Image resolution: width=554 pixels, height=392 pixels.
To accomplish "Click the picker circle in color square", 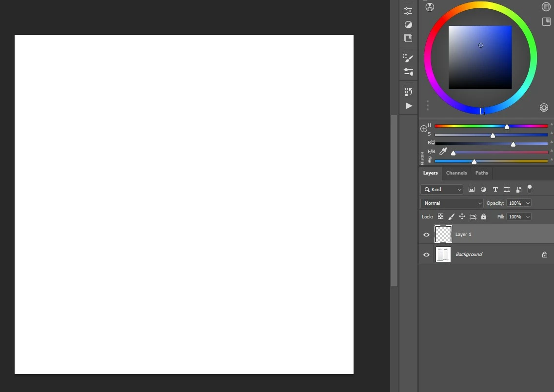I will pos(480,45).
